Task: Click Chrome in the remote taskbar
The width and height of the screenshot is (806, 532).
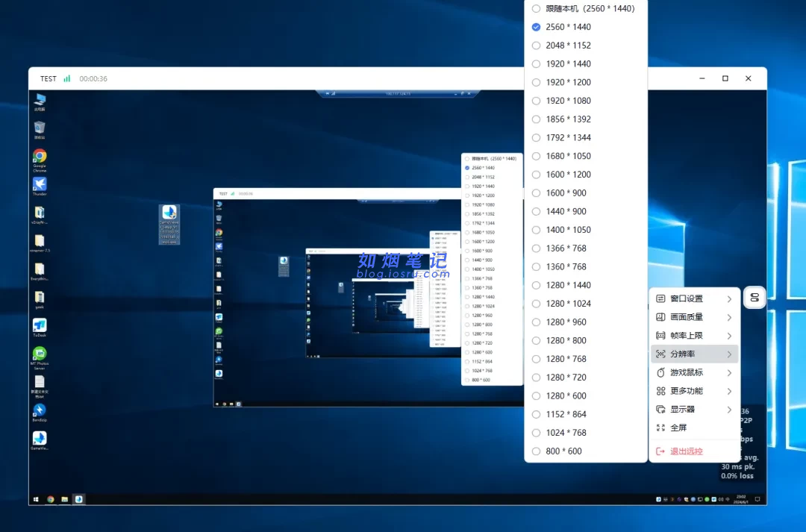Action: pyautogui.click(x=51, y=499)
